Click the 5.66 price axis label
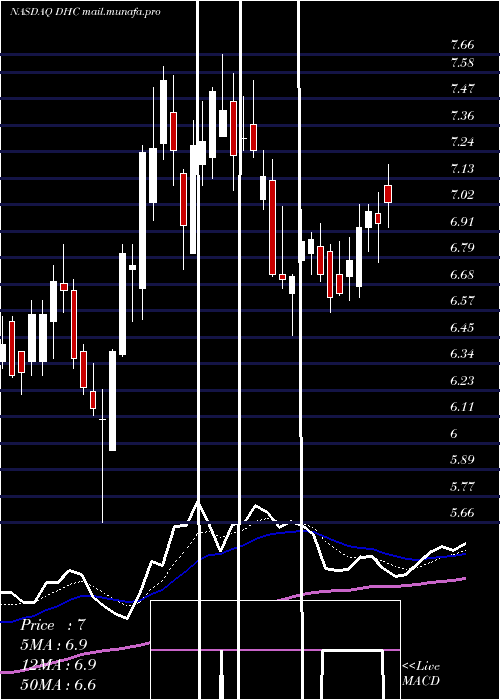 click(x=462, y=512)
